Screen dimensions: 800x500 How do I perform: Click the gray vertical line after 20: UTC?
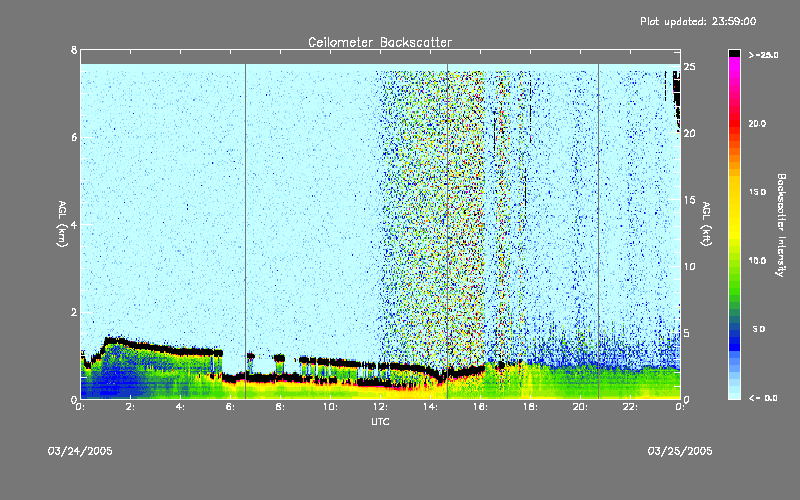point(598,232)
